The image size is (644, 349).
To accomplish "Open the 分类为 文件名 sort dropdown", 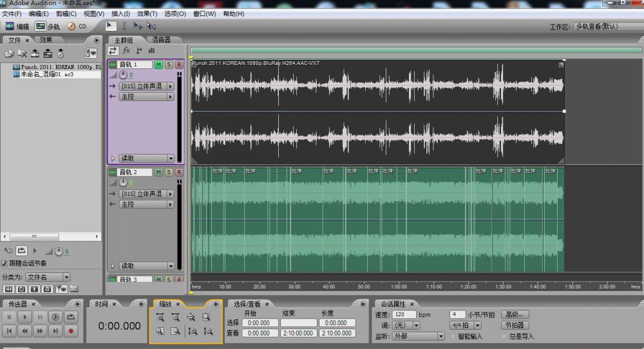I will pyautogui.click(x=48, y=277).
